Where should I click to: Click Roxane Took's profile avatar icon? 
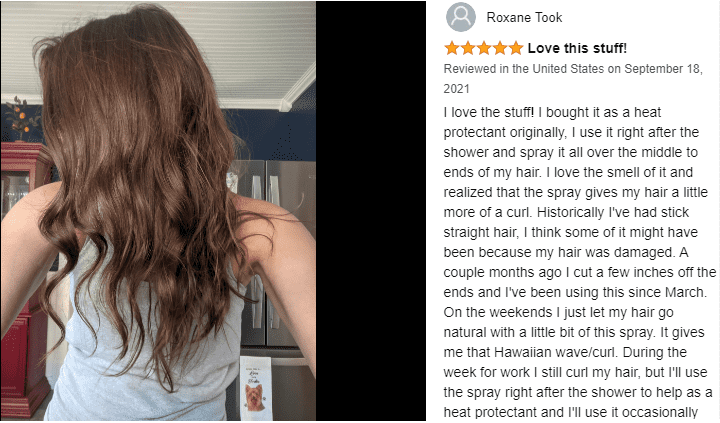(x=461, y=17)
